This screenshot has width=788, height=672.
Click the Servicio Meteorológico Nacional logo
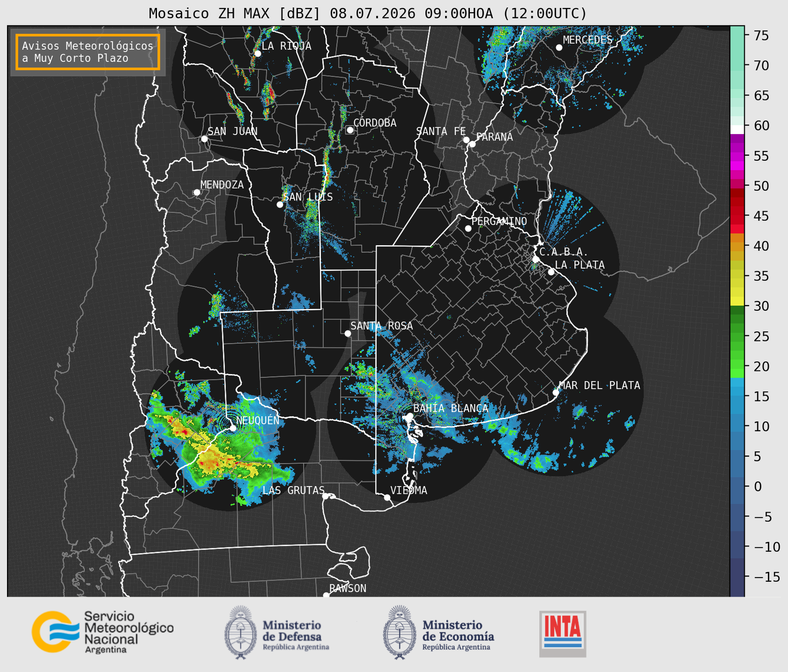[x=103, y=632]
